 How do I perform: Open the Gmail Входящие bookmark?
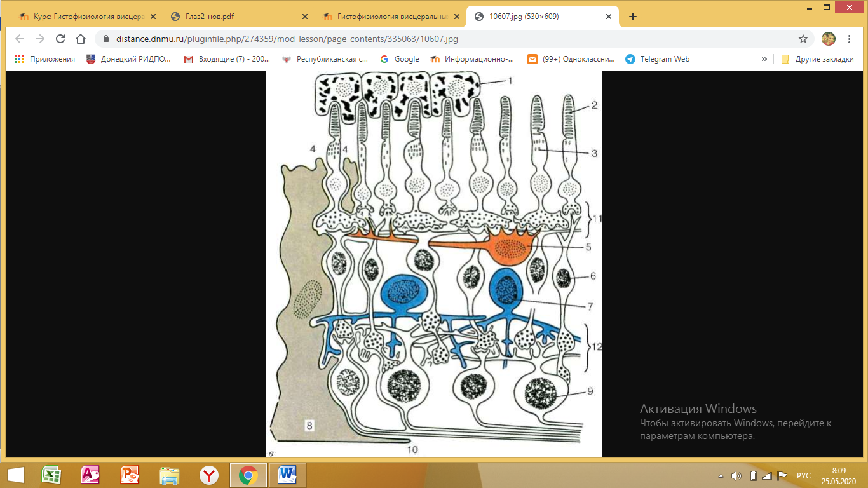(x=227, y=59)
